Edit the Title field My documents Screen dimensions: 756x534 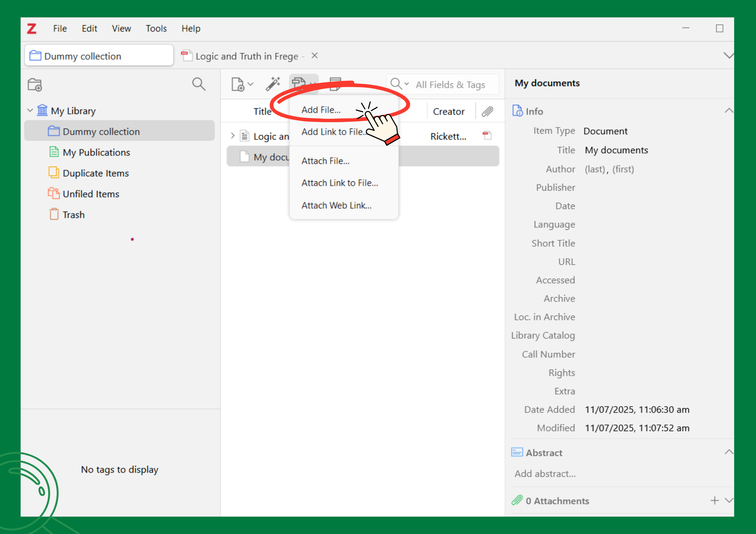[616, 150]
